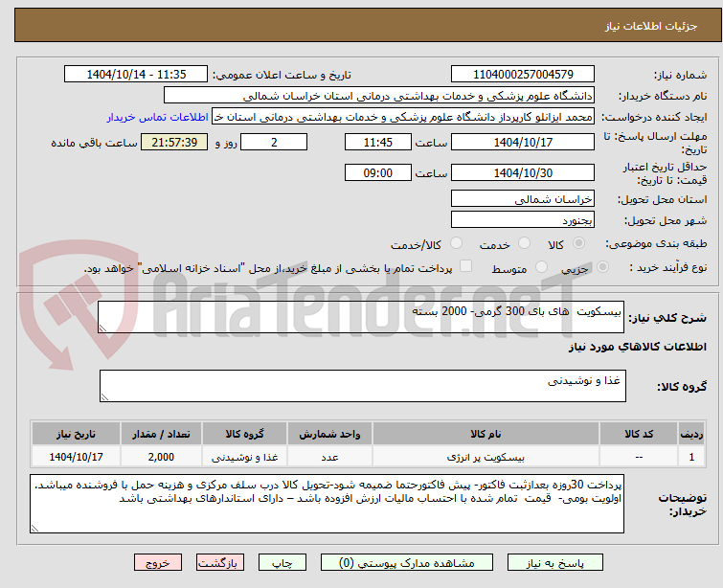Click the جزئیات اطلاعات نیاز header title
723x588 pixels.
coord(651,26)
